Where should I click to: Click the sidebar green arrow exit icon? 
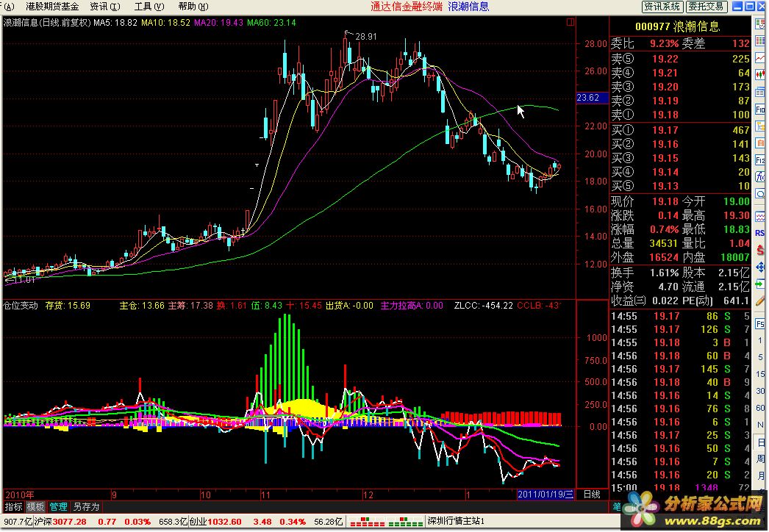[760, 284]
